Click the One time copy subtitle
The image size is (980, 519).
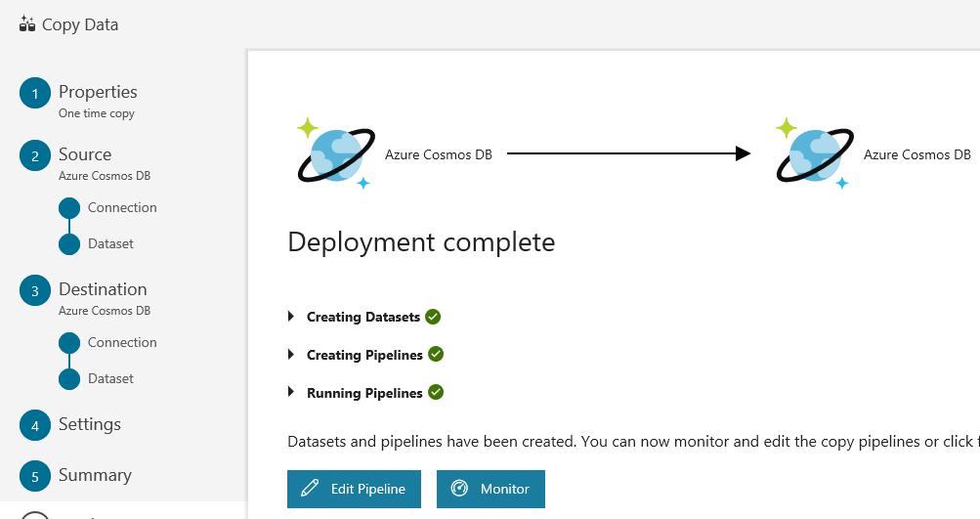tap(97, 113)
